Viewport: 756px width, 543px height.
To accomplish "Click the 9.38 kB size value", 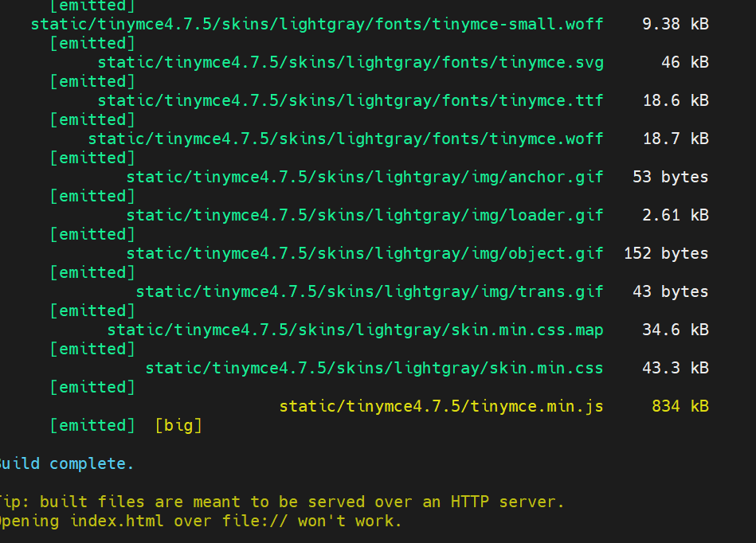I will (x=676, y=24).
